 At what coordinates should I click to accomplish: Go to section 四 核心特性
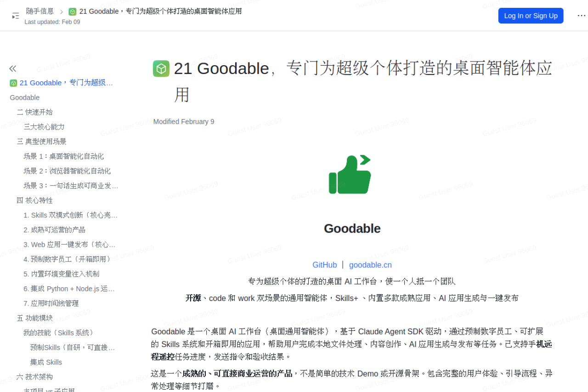[x=34, y=200]
